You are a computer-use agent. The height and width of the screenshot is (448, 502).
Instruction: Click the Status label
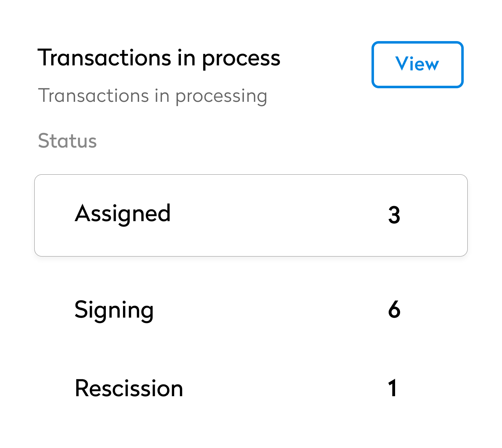tap(67, 140)
